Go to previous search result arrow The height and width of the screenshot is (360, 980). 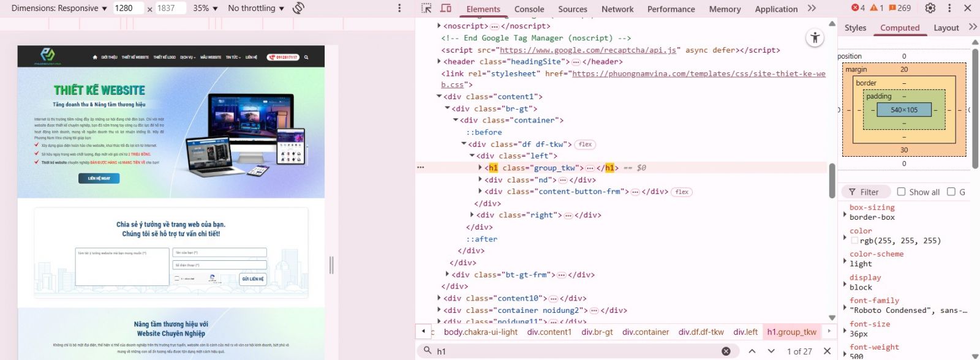coord(752,351)
